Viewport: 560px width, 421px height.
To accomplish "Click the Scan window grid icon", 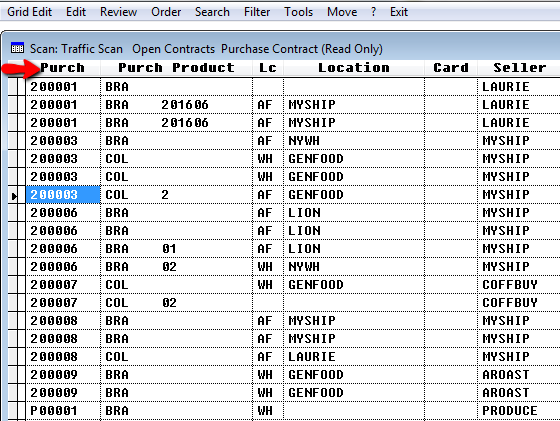I will coord(17,48).
